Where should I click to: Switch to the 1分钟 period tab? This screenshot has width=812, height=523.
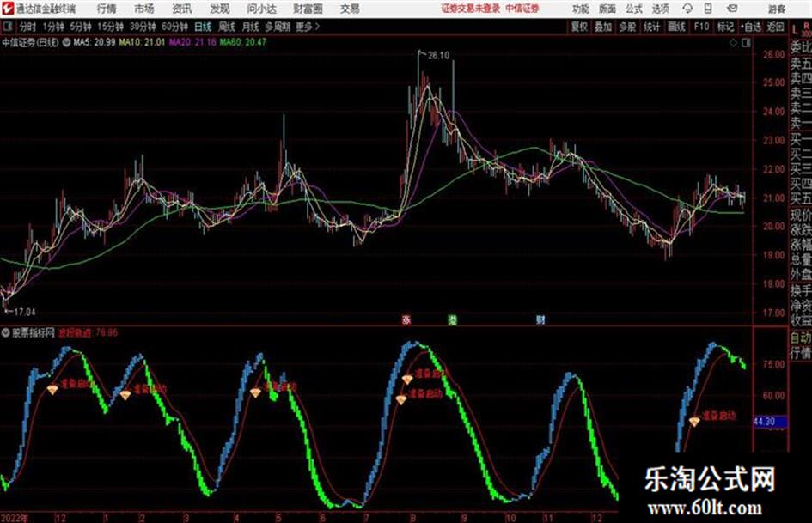point(53,27)
